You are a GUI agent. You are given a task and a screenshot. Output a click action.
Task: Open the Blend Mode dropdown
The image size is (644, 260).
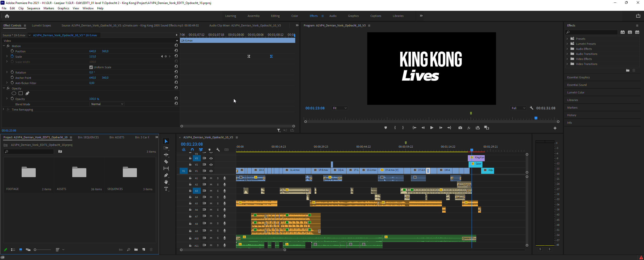coord(107,104)
